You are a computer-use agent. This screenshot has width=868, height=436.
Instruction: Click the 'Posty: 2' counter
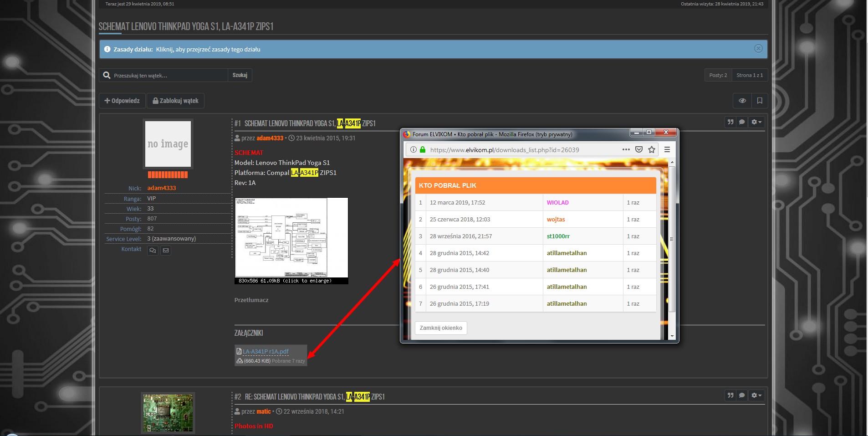point(718,75)
